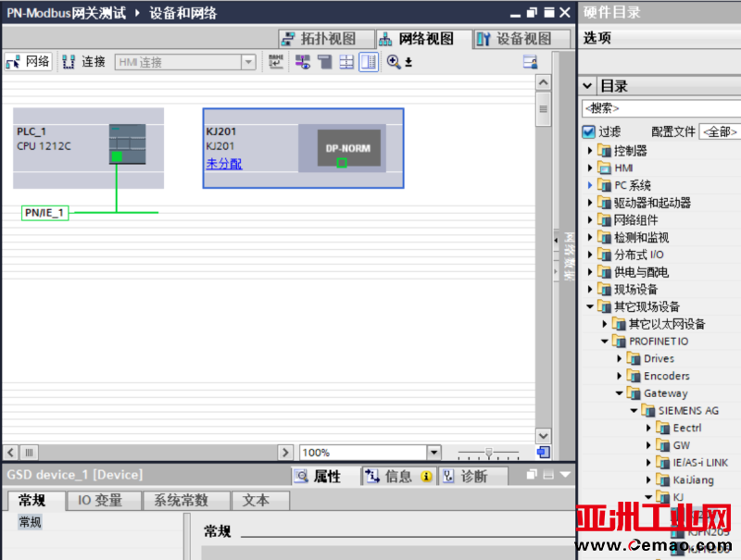Click the 未分配 (not assigned) link

click(x=224, y=164)
